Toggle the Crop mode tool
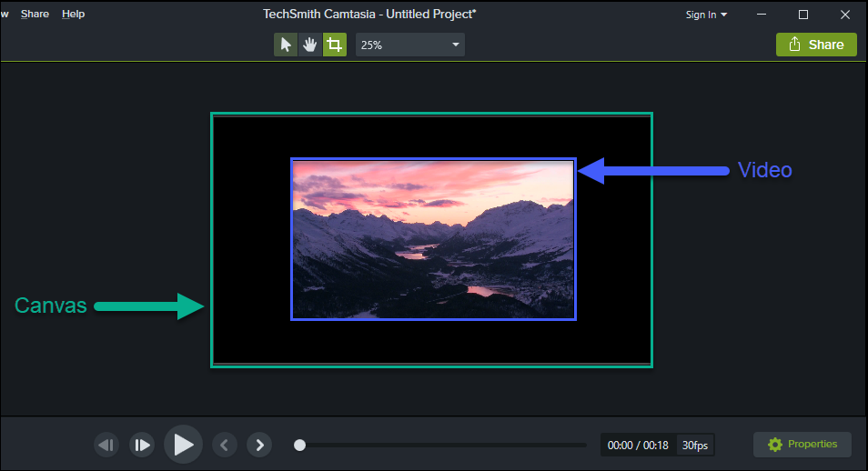Viewport: 868px width, 471px height. click(x=335, y=45)
